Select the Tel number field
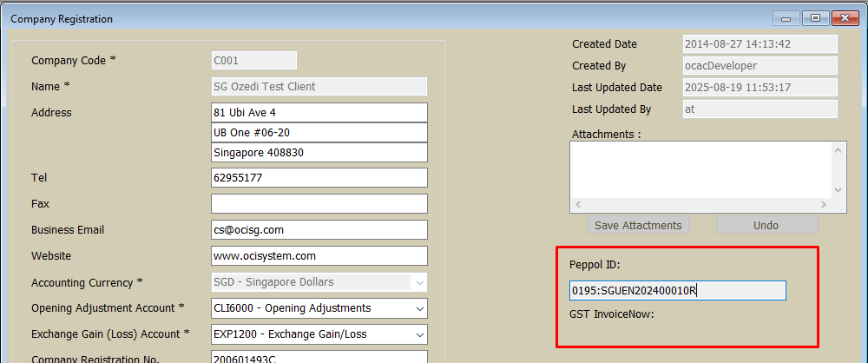Image resolution: width=868 pixels, height=363 pixels. coord(319,177)
